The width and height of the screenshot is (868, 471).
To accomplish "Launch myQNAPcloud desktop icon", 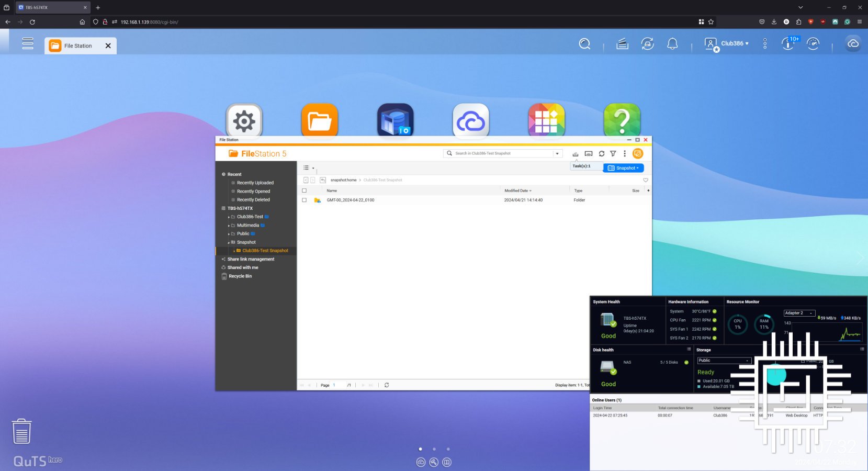I will point(471,120).
